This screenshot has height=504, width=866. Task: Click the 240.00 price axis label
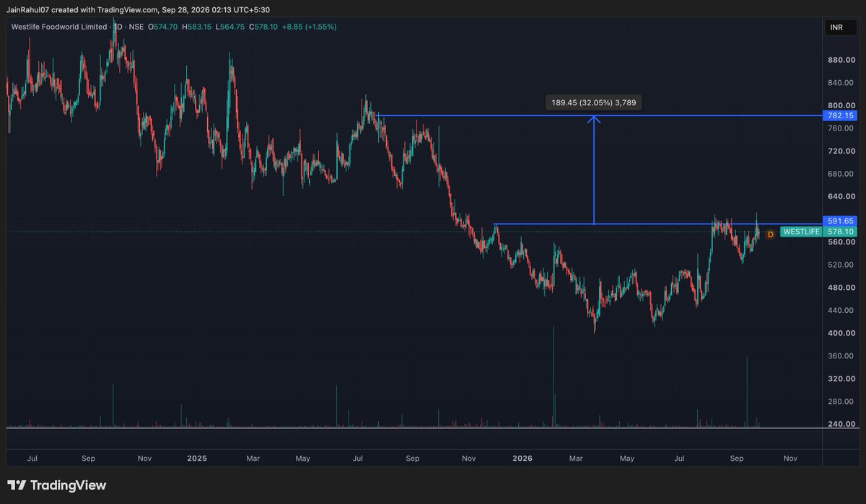[841, 425]
